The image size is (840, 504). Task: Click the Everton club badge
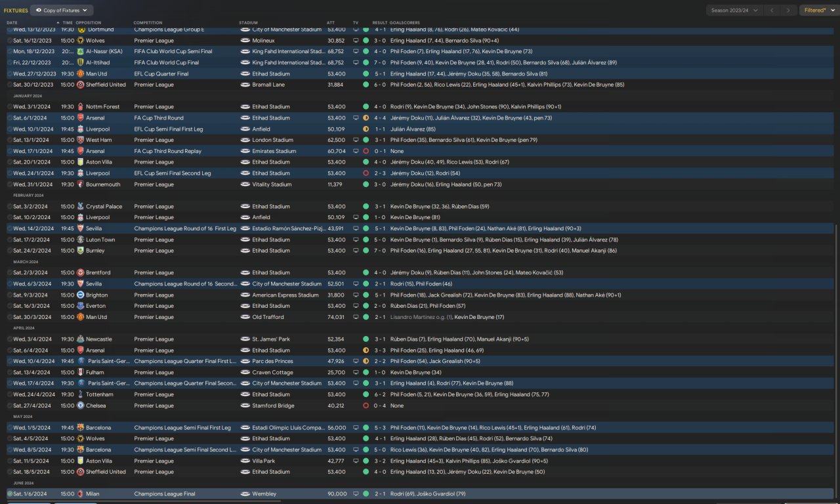coord(80,306)
